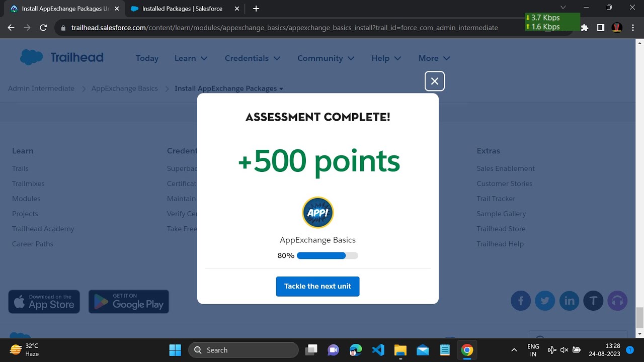Open the Windows Start menu
This screenshot has width=644, height=362.
tap(175, 350)
